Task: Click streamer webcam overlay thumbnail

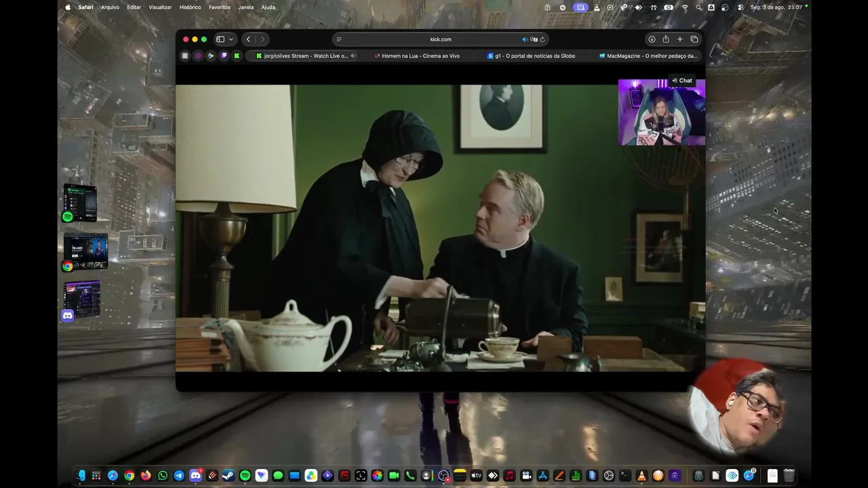Action: tap(661, 113)
